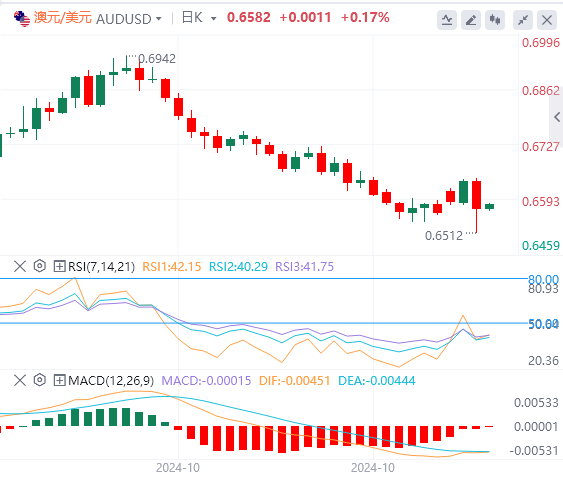Expand the right side panel chevron
The image size is (563, 481).
tap(557, 117)
